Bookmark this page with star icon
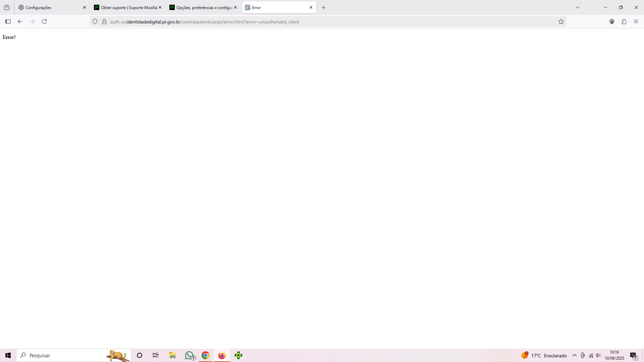The image size is (644, 362). tap(561, 21)
